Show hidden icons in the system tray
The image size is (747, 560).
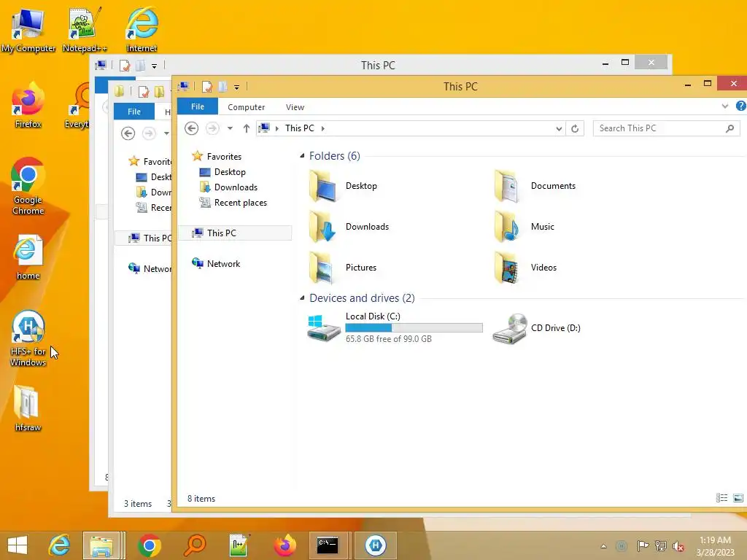[x=603, y=546]
